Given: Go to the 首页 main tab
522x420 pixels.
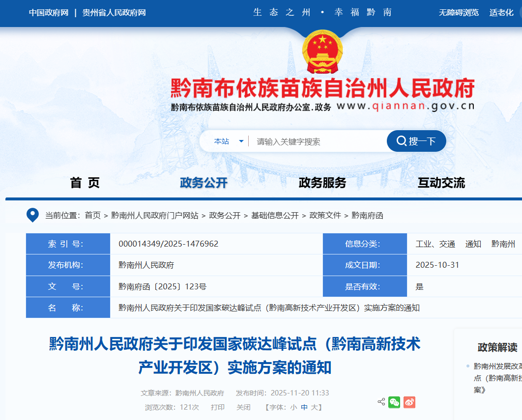Looking at the screenshot, I should (x=85, y=183).
